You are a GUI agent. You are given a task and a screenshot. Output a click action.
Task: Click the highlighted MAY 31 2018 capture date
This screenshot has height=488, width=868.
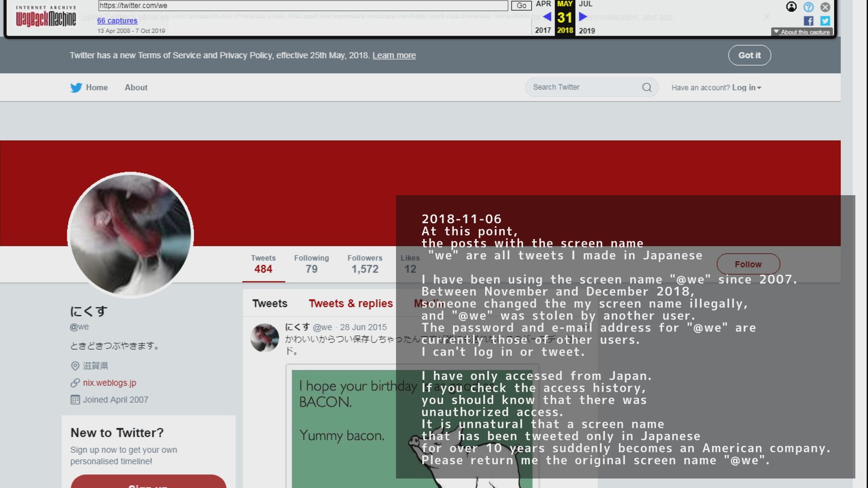(565, 17)
